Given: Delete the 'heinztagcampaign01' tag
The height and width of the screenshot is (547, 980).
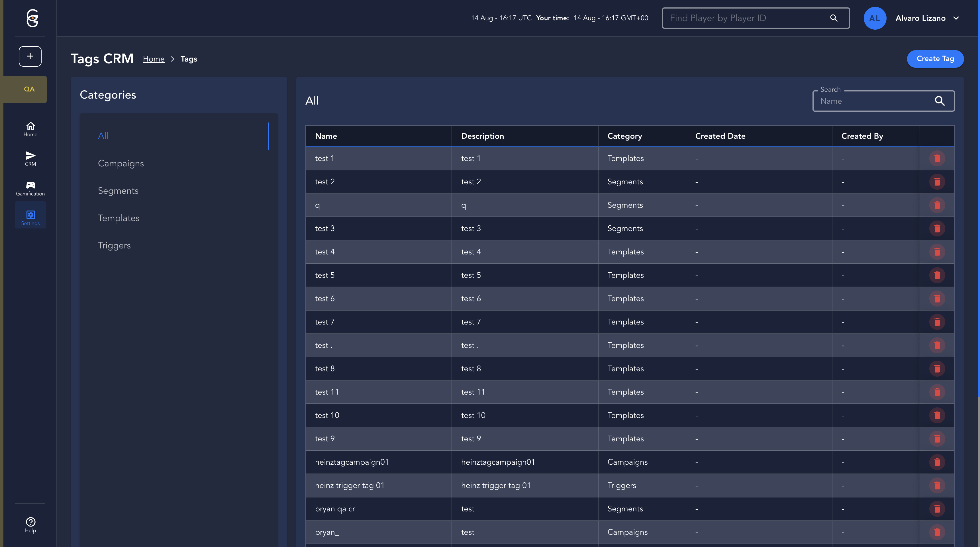Looking at the screenshot, I should click(x=937, y=462).
